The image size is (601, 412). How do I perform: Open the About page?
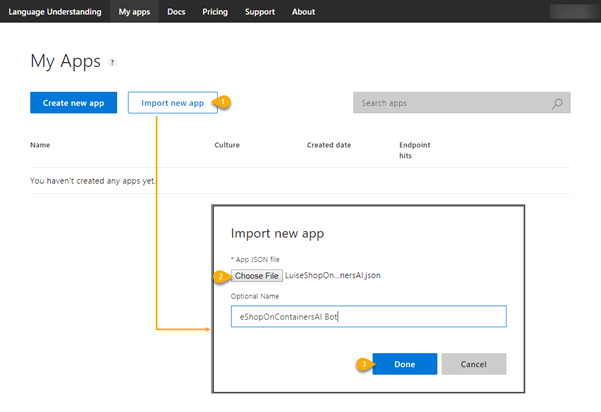(303, 12)
